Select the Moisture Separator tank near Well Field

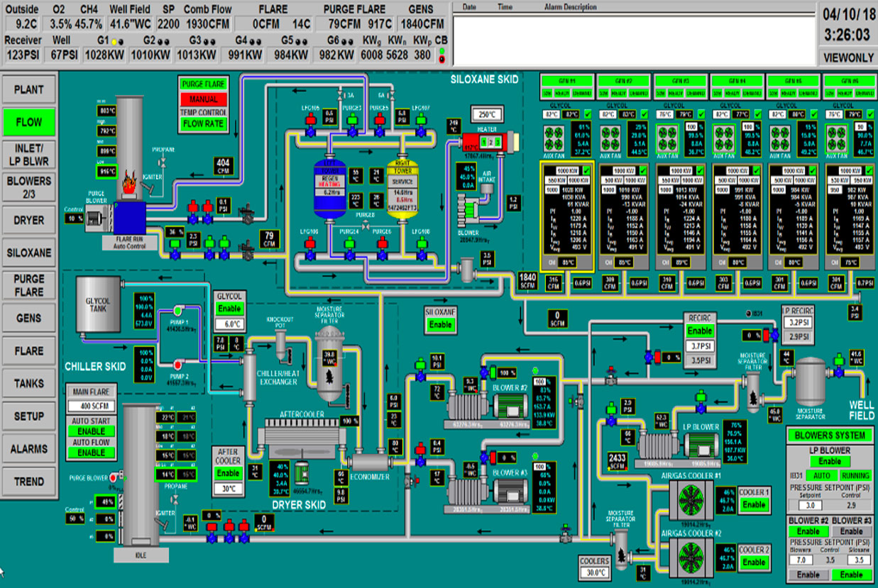click(x=811, y=382)
